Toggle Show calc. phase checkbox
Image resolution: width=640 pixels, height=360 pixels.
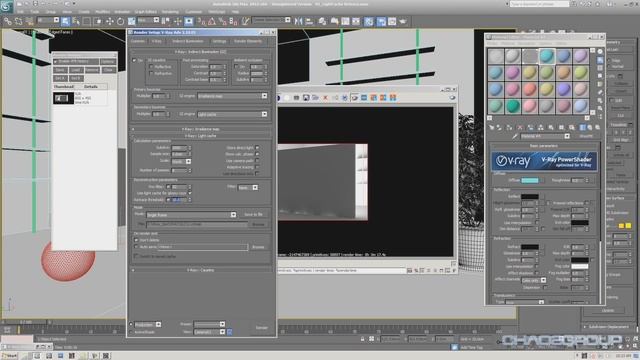click(257, 154)
